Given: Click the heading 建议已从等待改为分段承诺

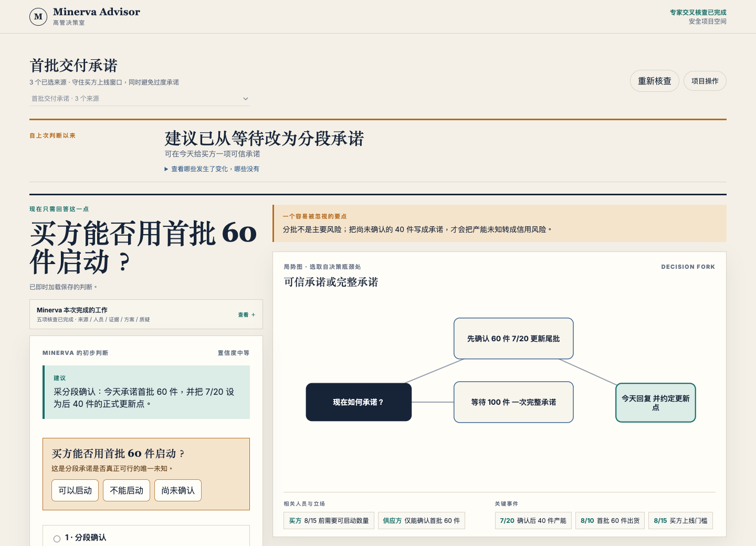Looking at the screenshot, I should click(x=265, y=139).
